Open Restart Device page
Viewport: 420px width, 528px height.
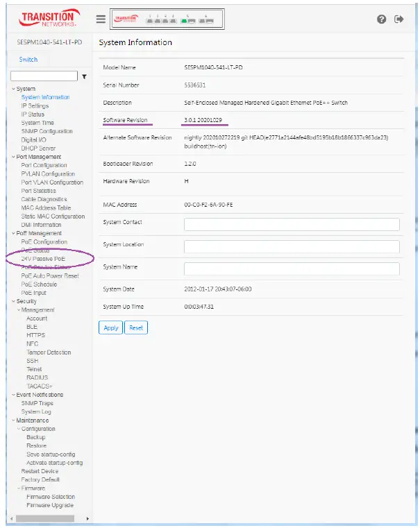(40, 471)
